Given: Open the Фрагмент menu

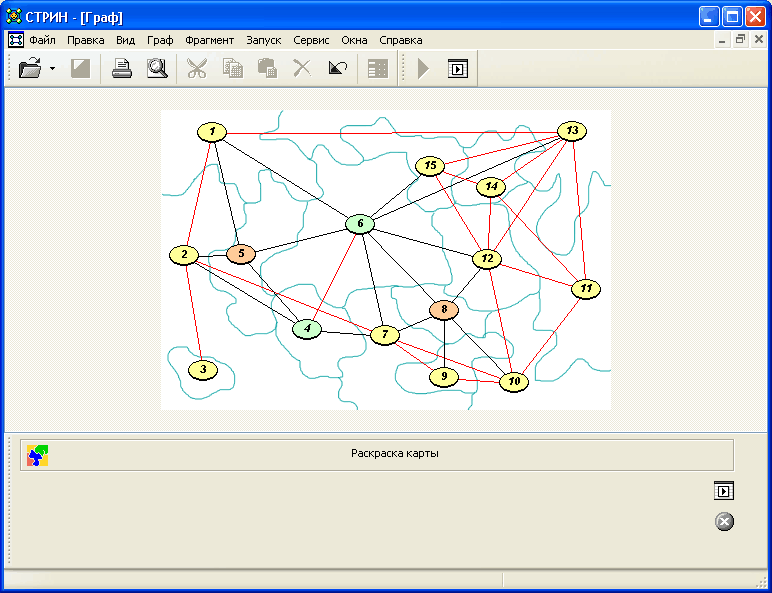Looking at the screenshot, I should coord(210,40).
